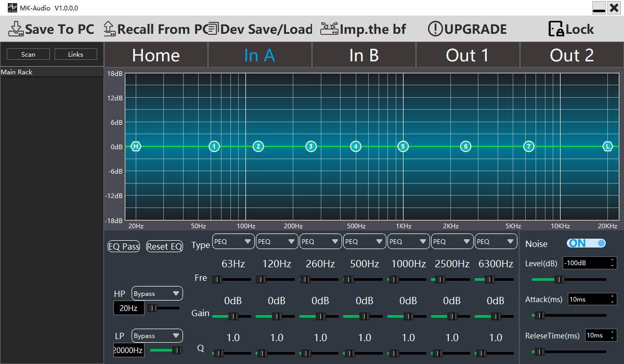Switch to the Out 1 tab

(x=467, y=55)
